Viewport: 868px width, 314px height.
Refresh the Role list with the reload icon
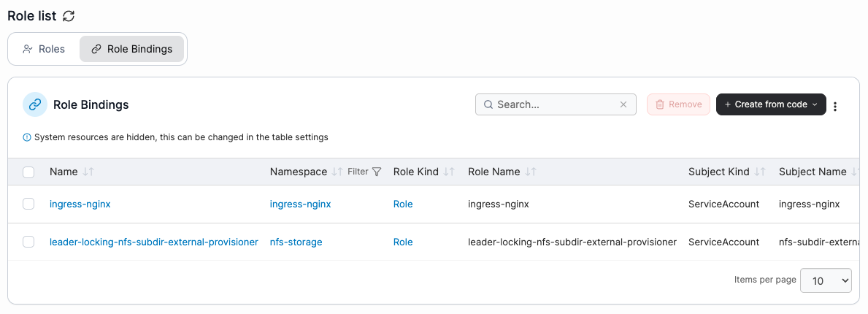point(69,16)
